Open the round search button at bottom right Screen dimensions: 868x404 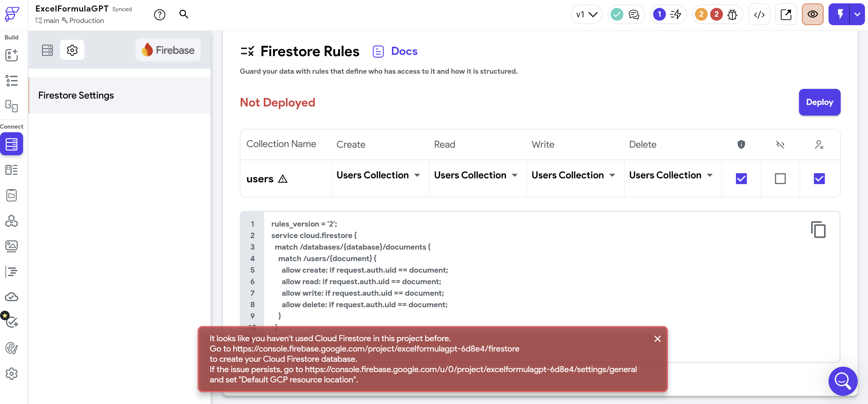coord(843,381)
